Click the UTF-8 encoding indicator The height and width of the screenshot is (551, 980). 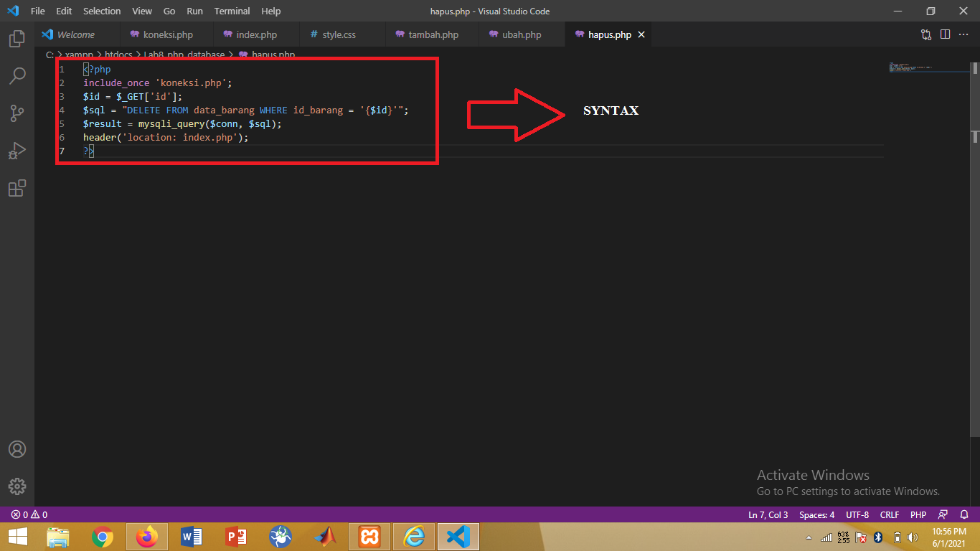(857, 514)
